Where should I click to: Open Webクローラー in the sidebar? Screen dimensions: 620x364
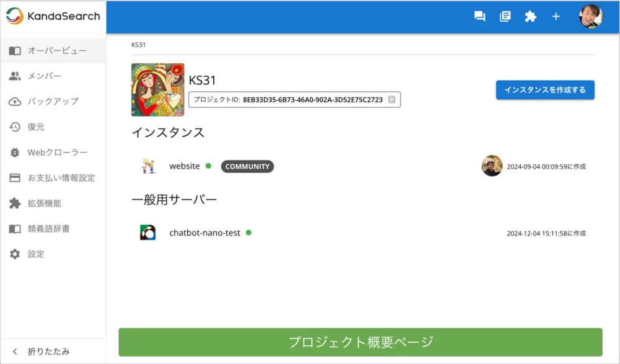(x=53, y=153)
